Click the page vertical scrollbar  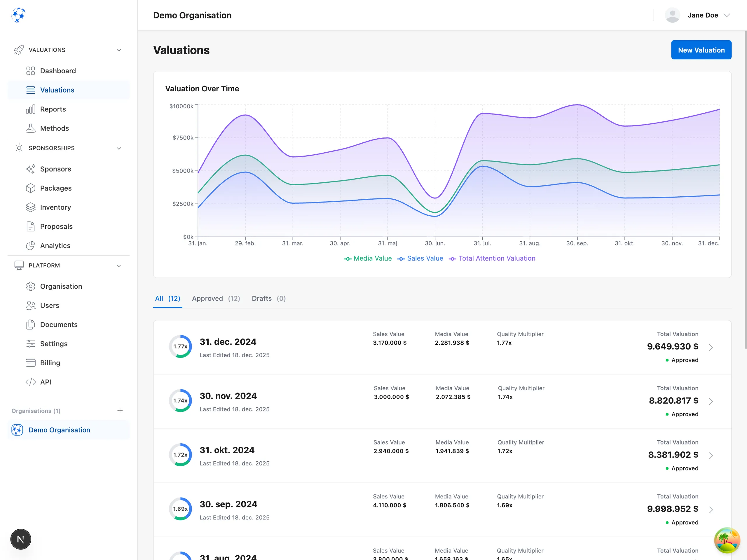pos(745,189)
